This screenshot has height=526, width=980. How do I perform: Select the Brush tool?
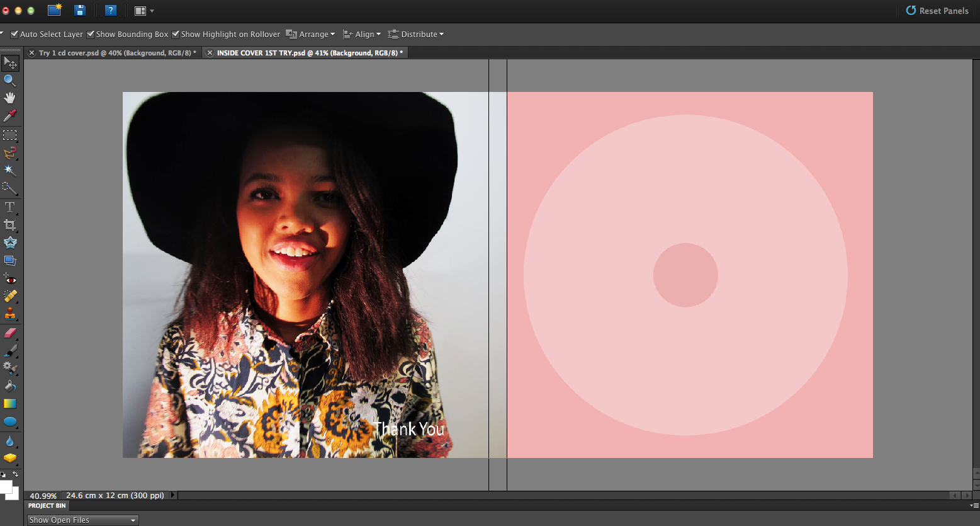10,351
